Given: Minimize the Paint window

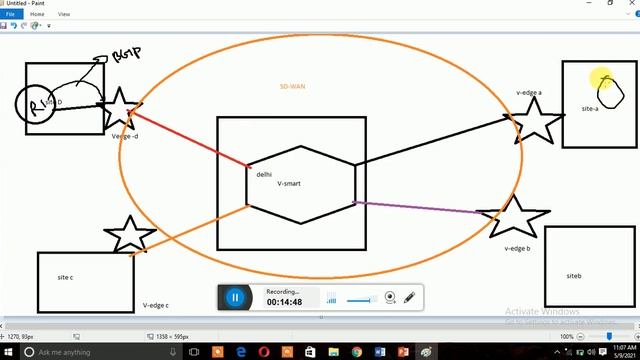Looking at the screenshot, I should click(x=589, y=3).
